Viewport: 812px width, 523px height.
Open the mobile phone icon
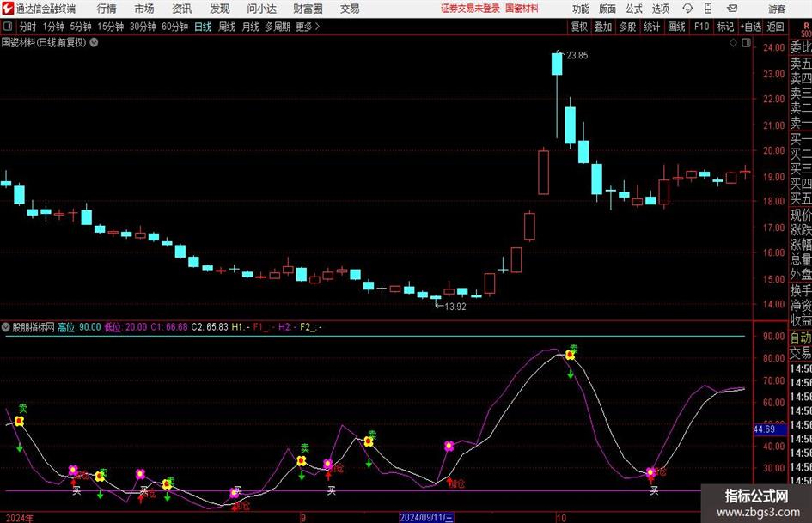tap(708, 9)
